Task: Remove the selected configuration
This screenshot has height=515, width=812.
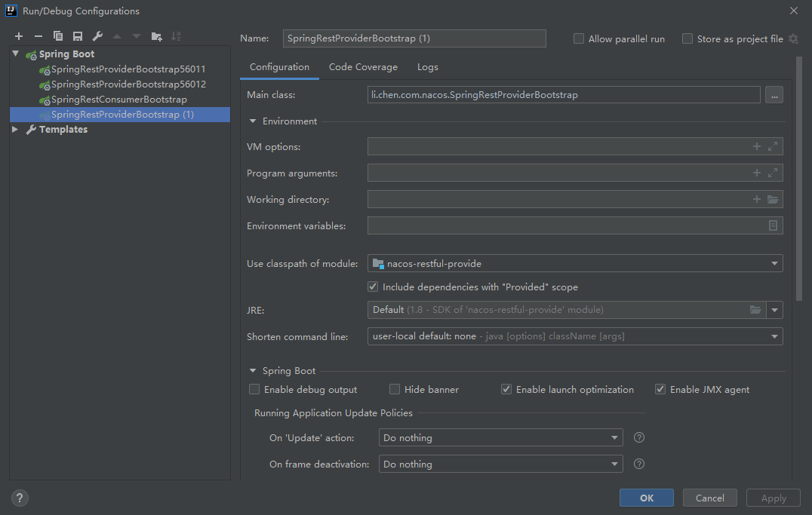Action: [38, 36]
